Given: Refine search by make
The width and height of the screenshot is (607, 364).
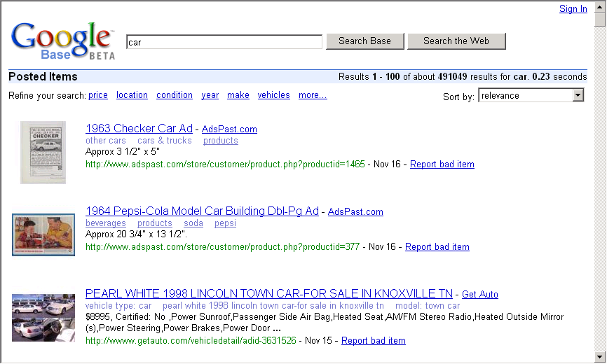Looking at the screenshot, I should coord(238,95).
